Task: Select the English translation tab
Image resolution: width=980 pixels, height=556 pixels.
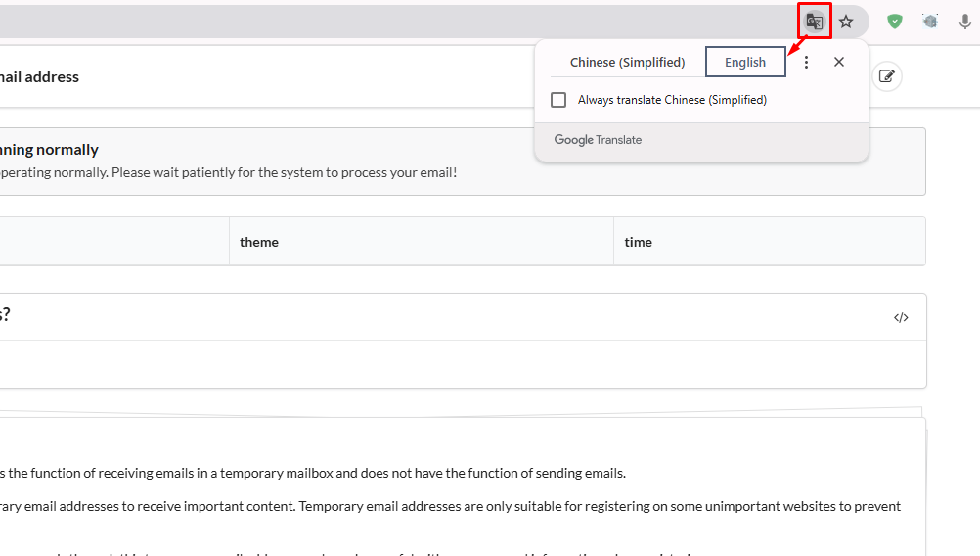Action: tap(745, 62)
